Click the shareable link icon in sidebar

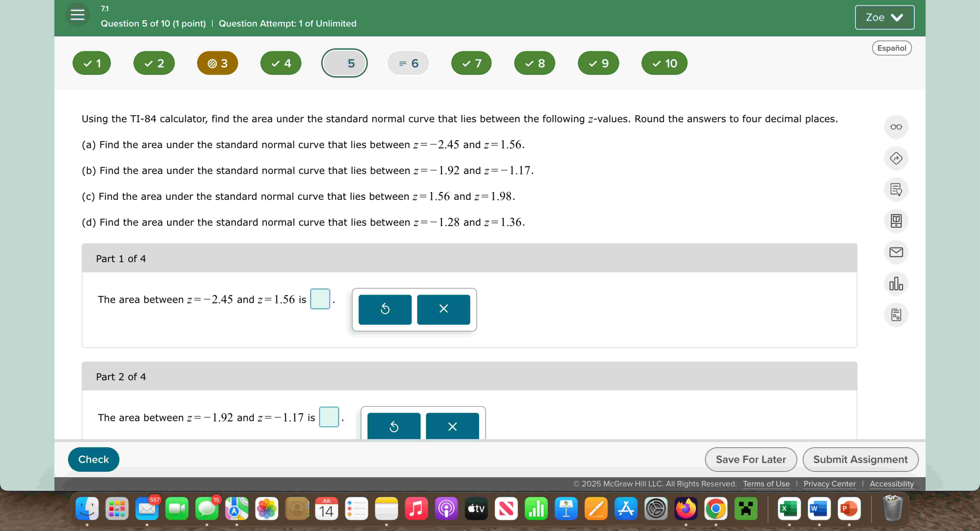896,158
